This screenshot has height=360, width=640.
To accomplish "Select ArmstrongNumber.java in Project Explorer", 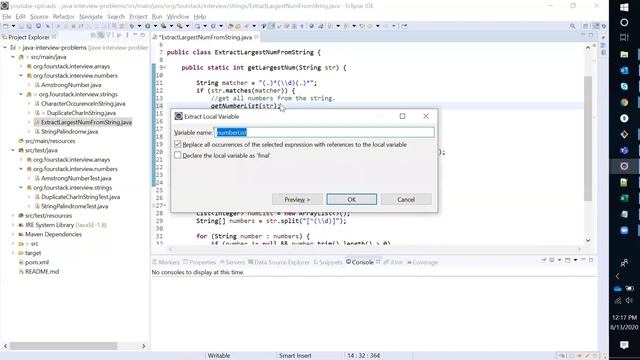I will (x=71, y=85).
